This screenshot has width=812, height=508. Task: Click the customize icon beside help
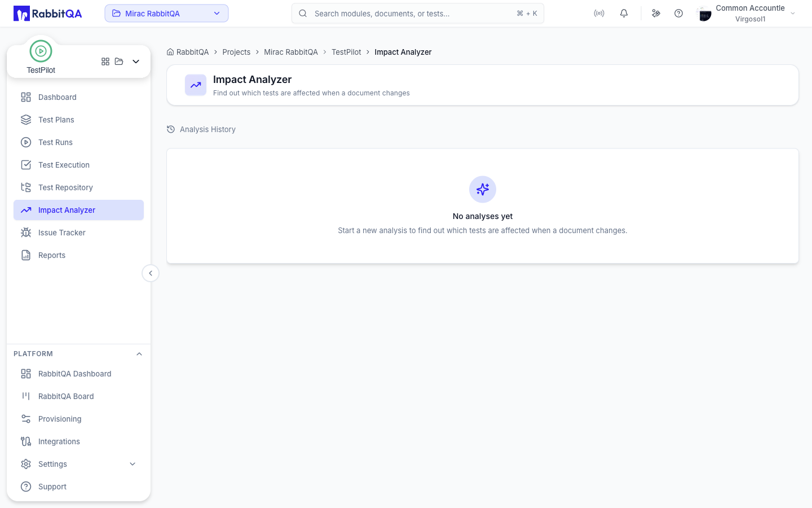click(656, 14)
